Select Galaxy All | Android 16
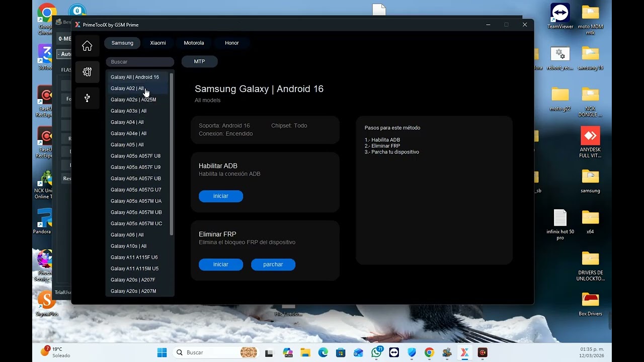The width and height of the screenshot is (644, 362). (x=138, y=77)
